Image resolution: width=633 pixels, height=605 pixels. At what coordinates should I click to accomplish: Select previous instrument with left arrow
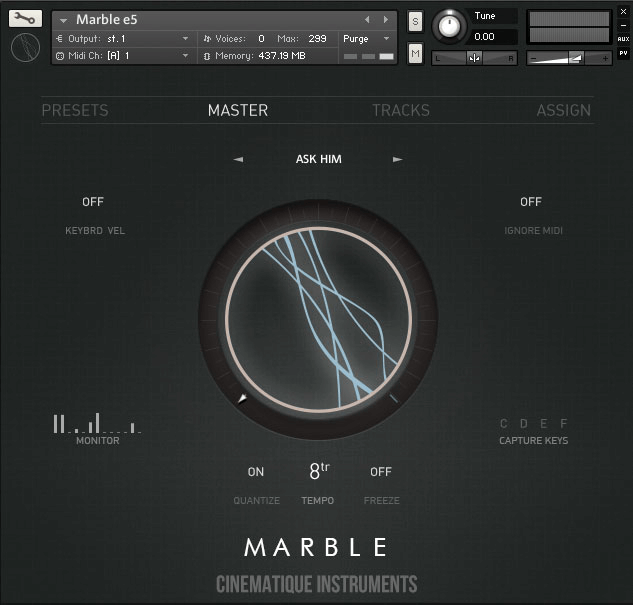tap(367, 20)
